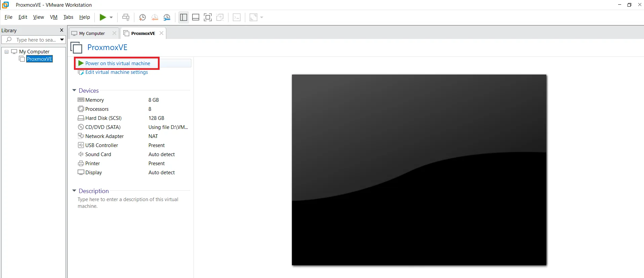The height and width of the screenshot is (278, 644).
Task: Close the Library panel
Action: [x=61, y=30]
